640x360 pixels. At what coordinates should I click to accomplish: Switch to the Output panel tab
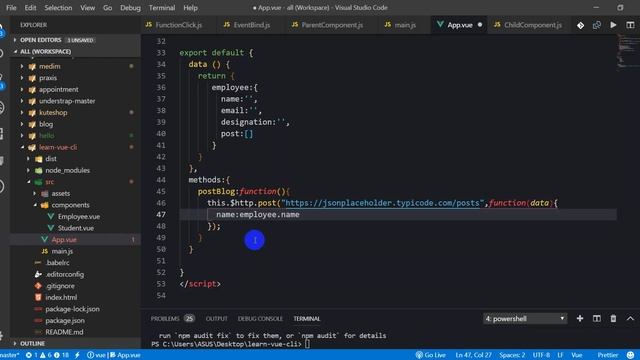click(216, 318)
